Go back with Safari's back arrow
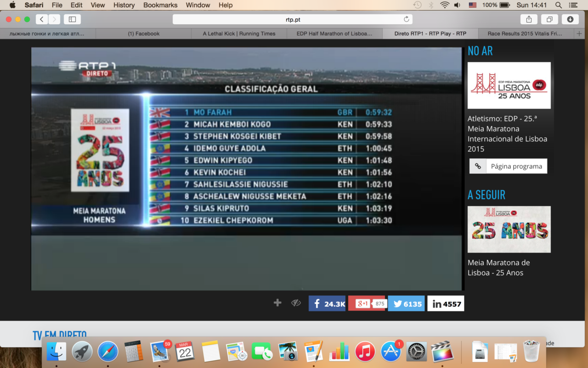Screen dimensions: 588x368 tap(42, 19)
